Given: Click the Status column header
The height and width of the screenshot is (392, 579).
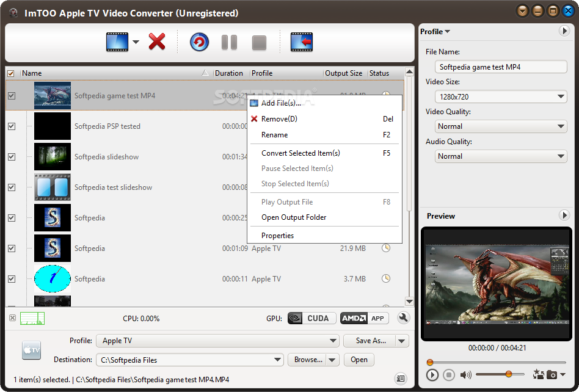Looking at the screenshot, I should [386, 73].
